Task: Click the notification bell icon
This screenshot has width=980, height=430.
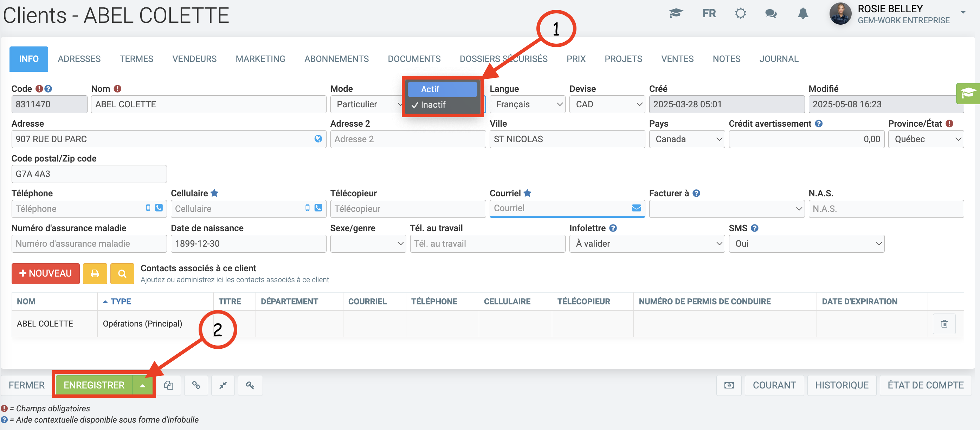Action: [x=803, y=14]
